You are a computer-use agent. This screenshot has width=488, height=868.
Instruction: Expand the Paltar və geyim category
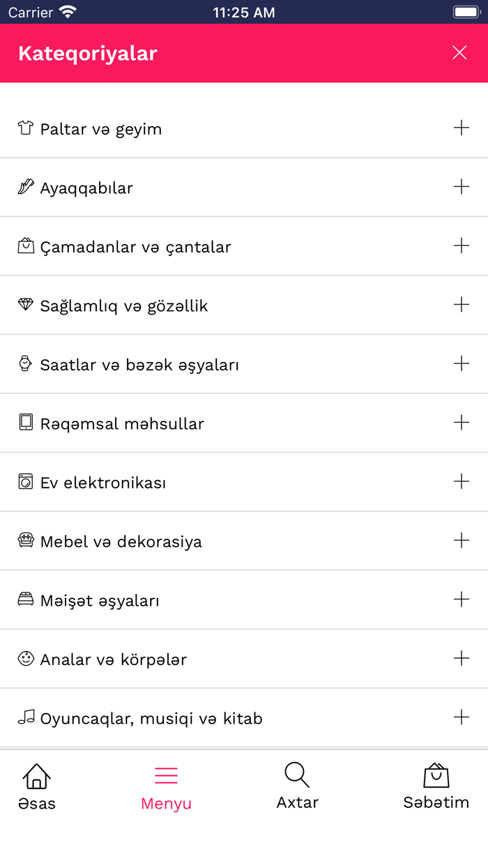(460, 128)
